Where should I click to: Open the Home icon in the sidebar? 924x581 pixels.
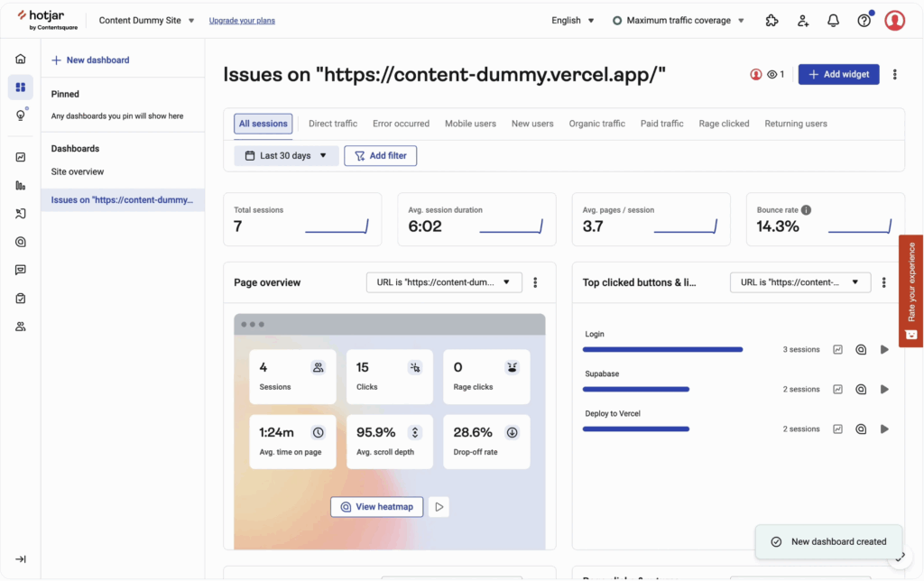click(x=20, y=57)
